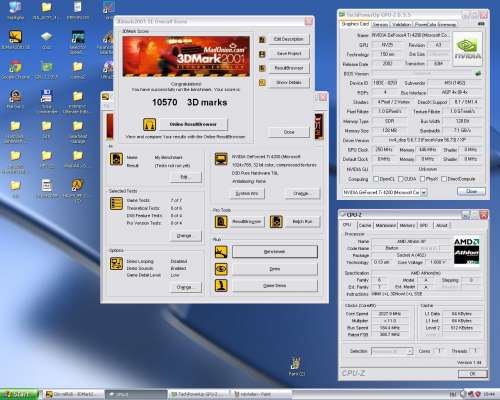Click Edit Description in 3DMark score window
500x400 pixels.
[289, 39]
